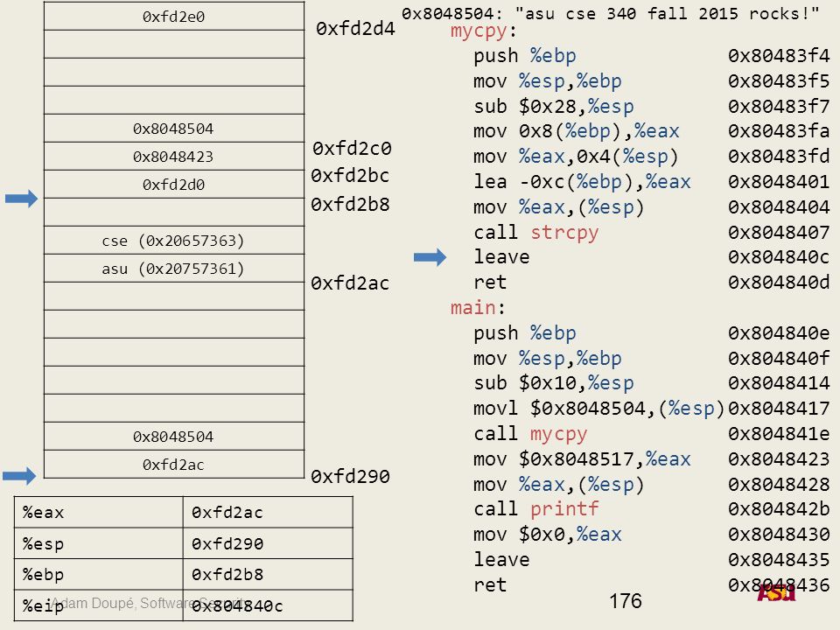This screenshot has width=840, height=630.
Task: Click instruction address 0x8048428
Action: [779, 484]
